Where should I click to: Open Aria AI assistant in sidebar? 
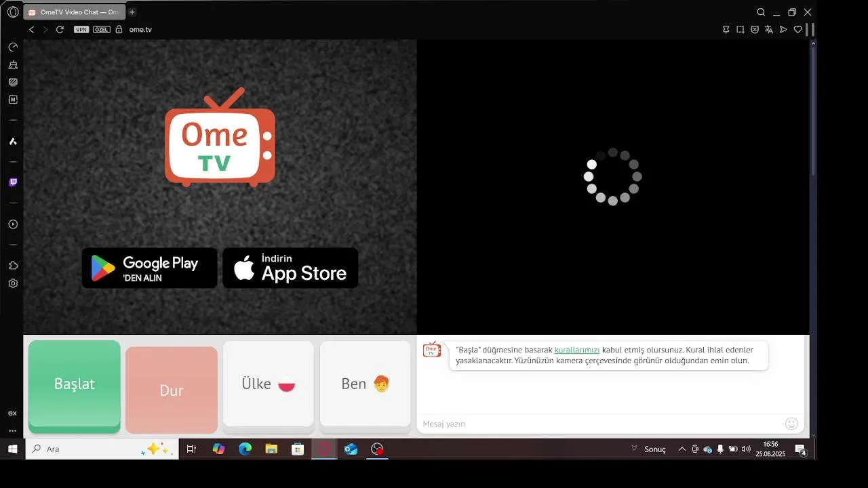pyautogui.click(x=13, y=142)
